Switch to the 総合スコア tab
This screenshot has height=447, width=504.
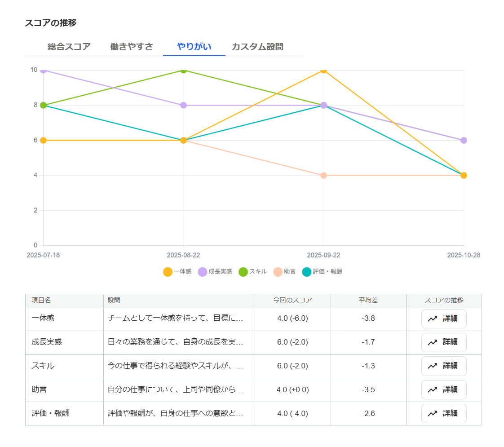(69, 47)
